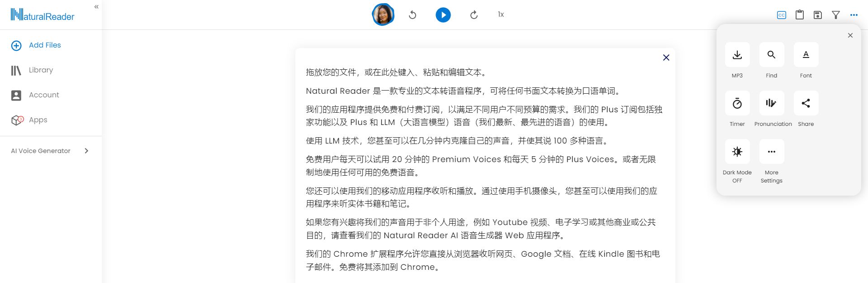Viewport: 868px width, 283px height.
Task: Open the filter funnel icon
Action: click(x=836, y=15)
